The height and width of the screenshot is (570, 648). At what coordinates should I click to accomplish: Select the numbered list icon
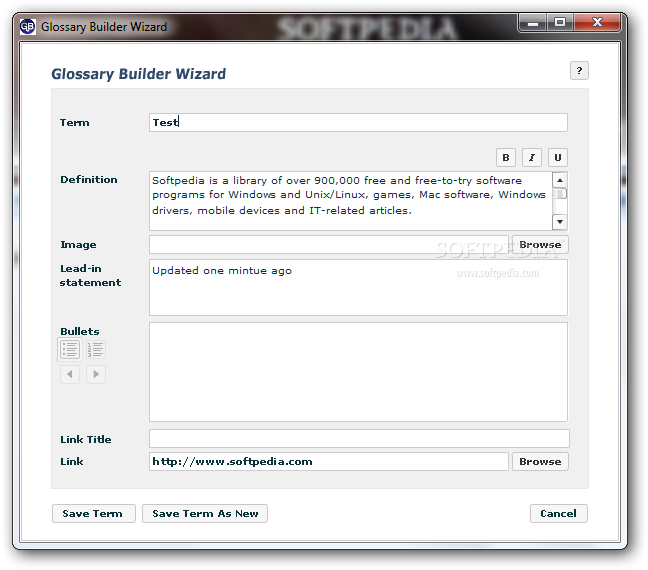pos(95,349)
